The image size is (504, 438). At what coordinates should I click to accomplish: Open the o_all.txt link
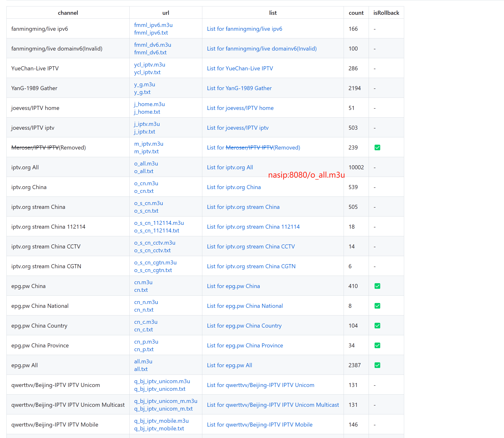[x=144, y=171]
